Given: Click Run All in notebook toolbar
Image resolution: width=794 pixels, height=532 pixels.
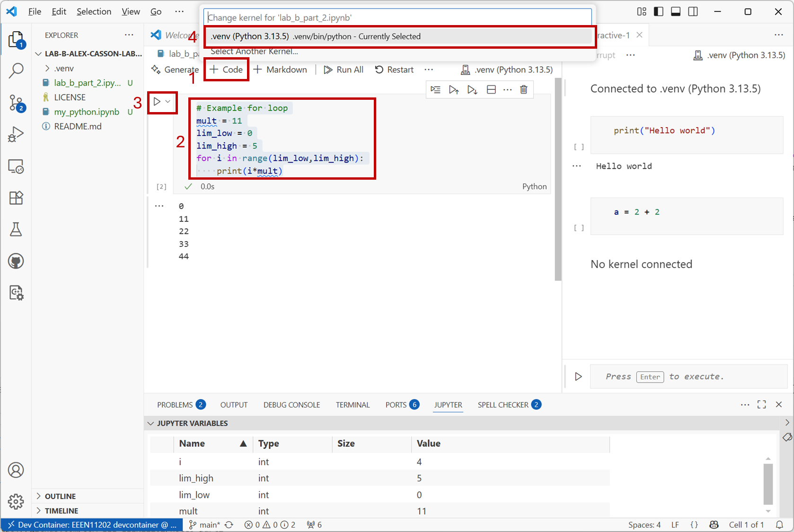Looking at the screenshot, I should pyautogui.click(x=344, y=70).
